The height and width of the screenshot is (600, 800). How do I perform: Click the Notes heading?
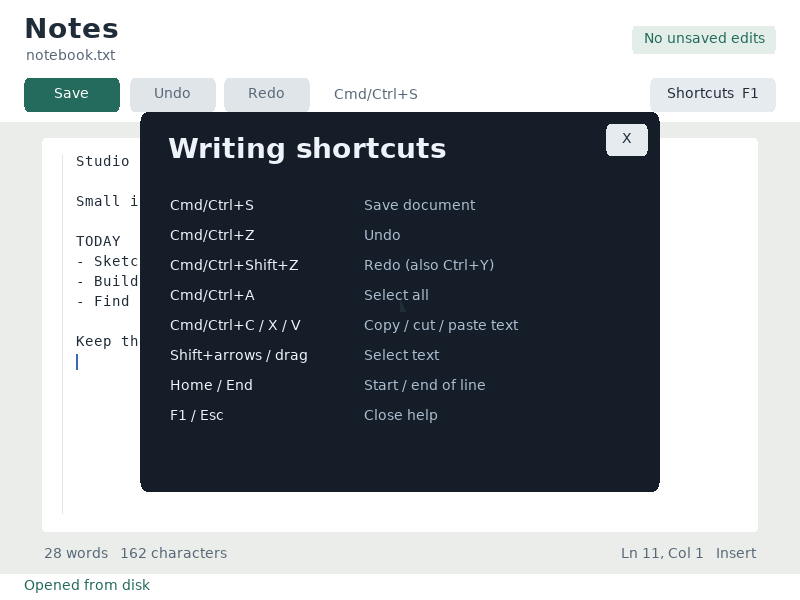tap(71, 29)
